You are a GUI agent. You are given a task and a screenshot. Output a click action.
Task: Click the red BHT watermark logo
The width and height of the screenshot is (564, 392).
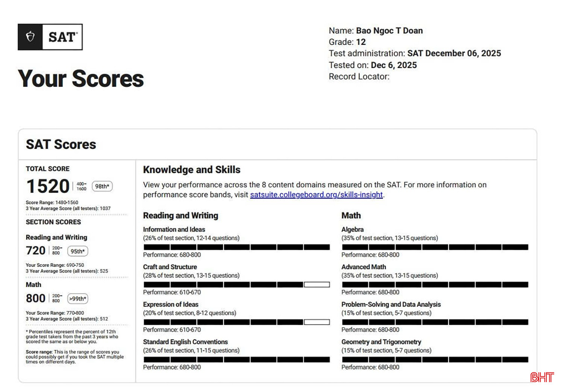point(542,377)
